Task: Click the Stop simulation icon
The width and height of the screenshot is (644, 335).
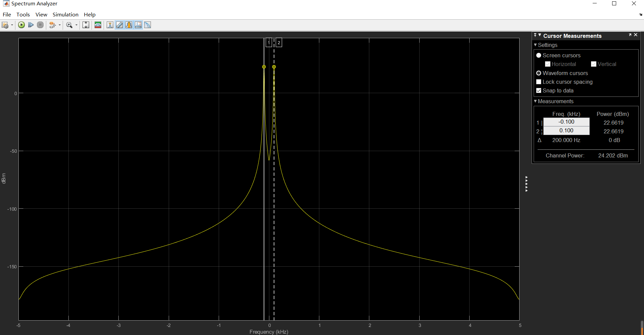Action: tap(40, 25)
